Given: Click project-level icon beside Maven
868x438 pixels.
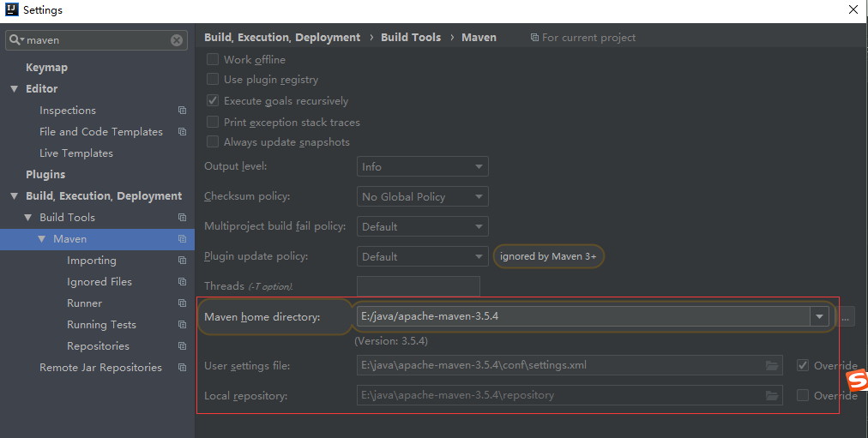Looking at the screenshot, I should click(182, 239).
